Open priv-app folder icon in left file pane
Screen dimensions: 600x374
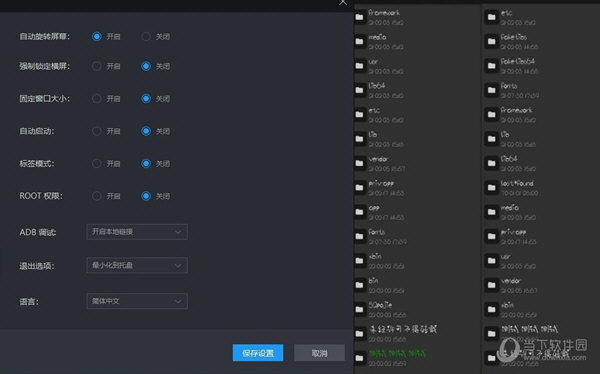tap(359, 188)
